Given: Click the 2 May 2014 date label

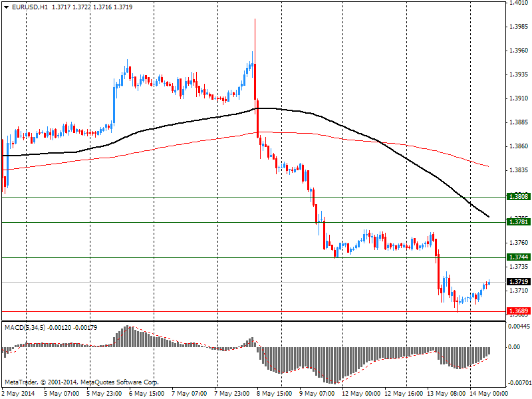Looking at the screenshot, I should 19,394.
